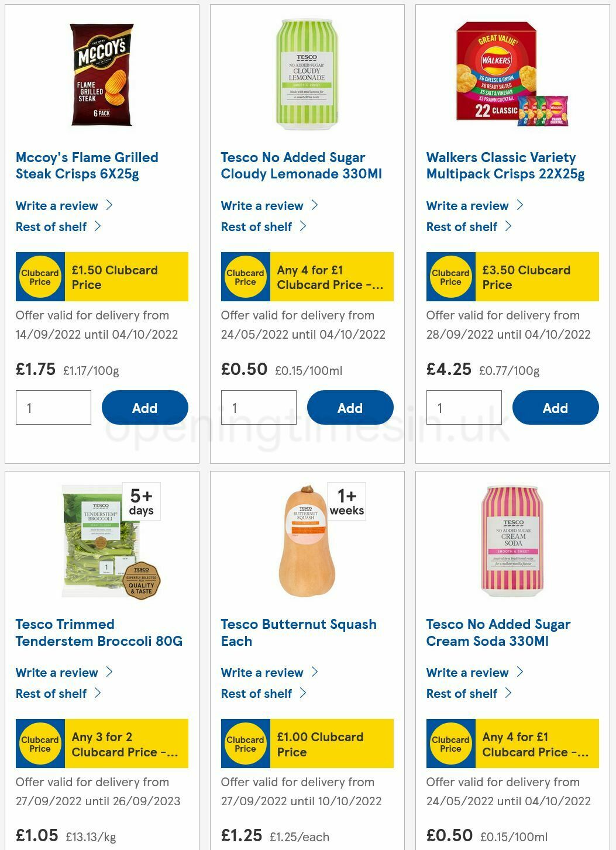Click the Clubcard Price badge on Cream Soda
The height and width of the screenshot is (850, 616).
point(450,743)
